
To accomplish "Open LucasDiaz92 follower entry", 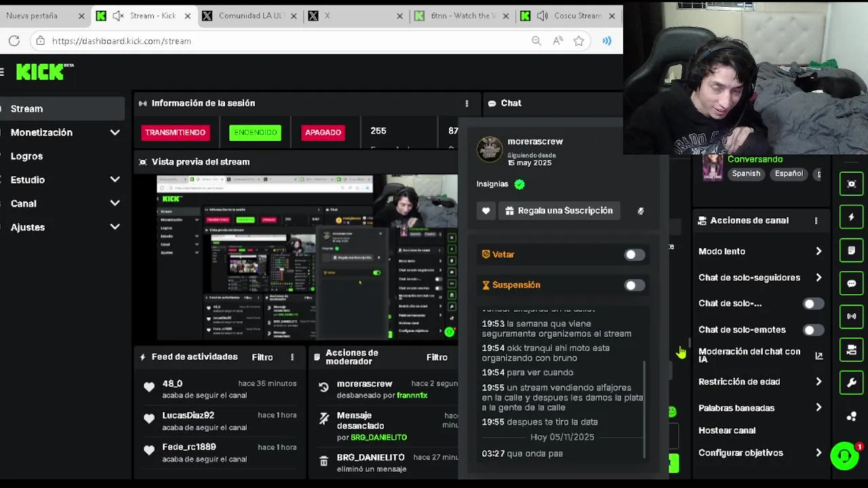I will [219, 421].
